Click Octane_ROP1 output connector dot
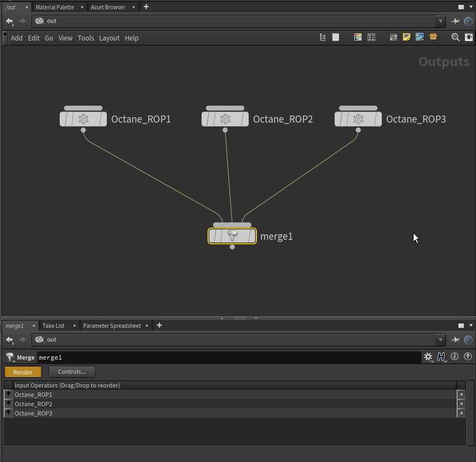476x462 pixels. 83,130
